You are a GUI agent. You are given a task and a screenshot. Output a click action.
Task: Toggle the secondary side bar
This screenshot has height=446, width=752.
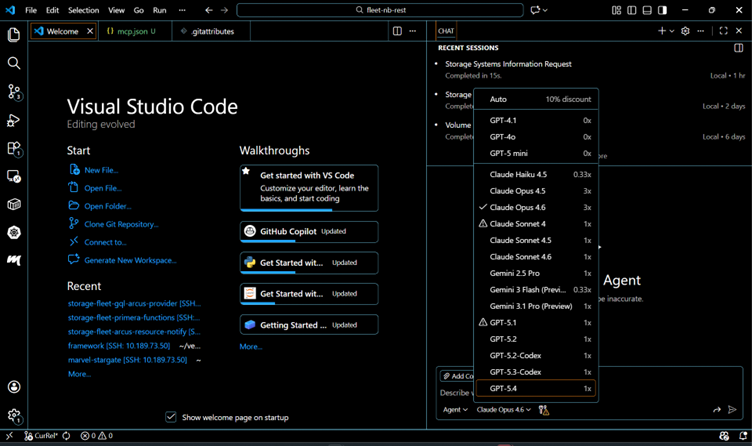coord(662,10)
